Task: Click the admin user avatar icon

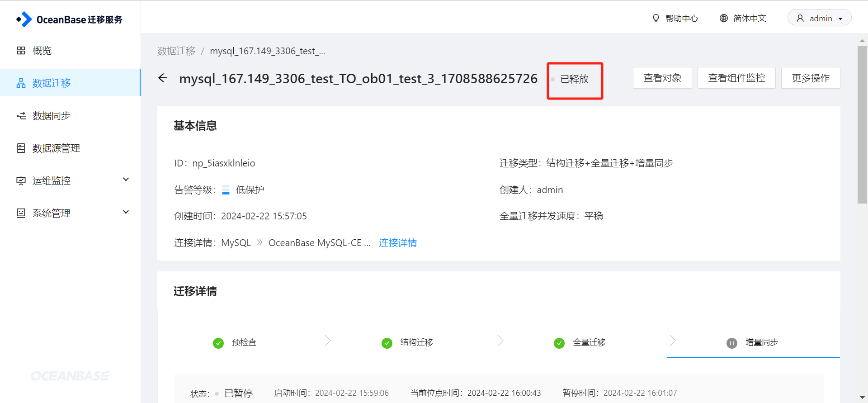Action: pos(800,18)
